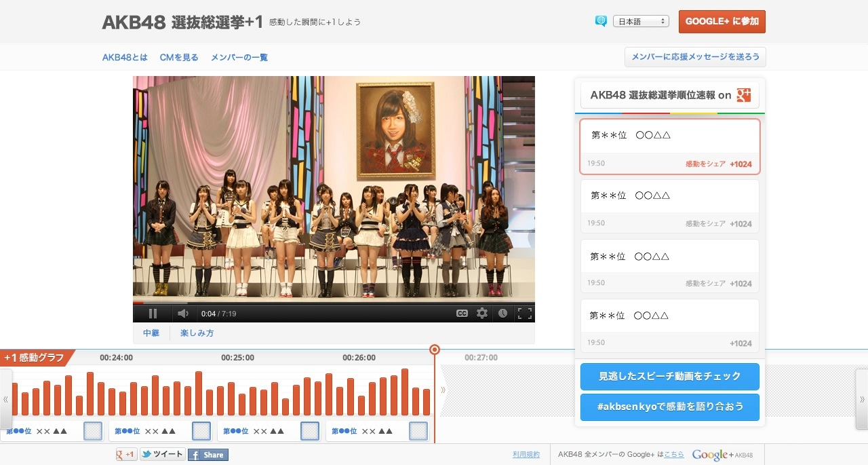Toggle closed captions (CC) on the video

tap(462, 314)
